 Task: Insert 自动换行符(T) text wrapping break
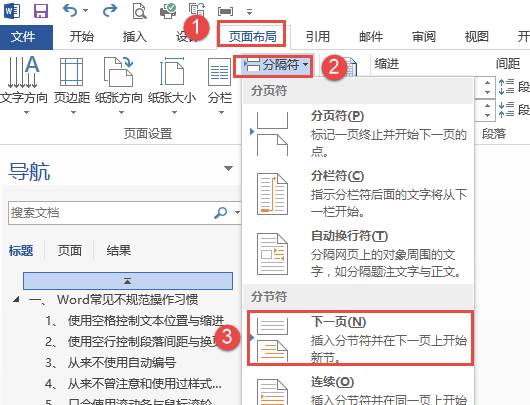(358, 254)
